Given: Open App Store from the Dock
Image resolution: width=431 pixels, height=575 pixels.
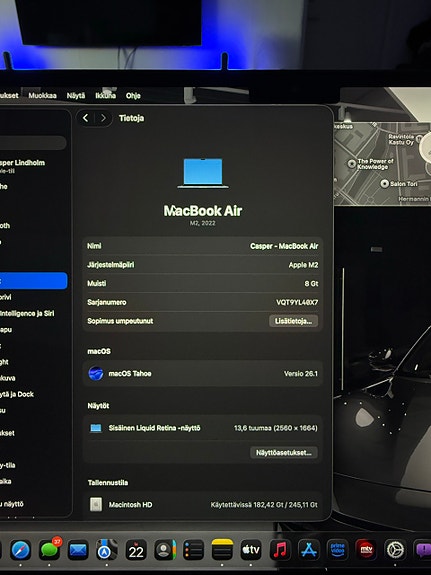Looking at the screenshot, I should click(x=309, y=550).
